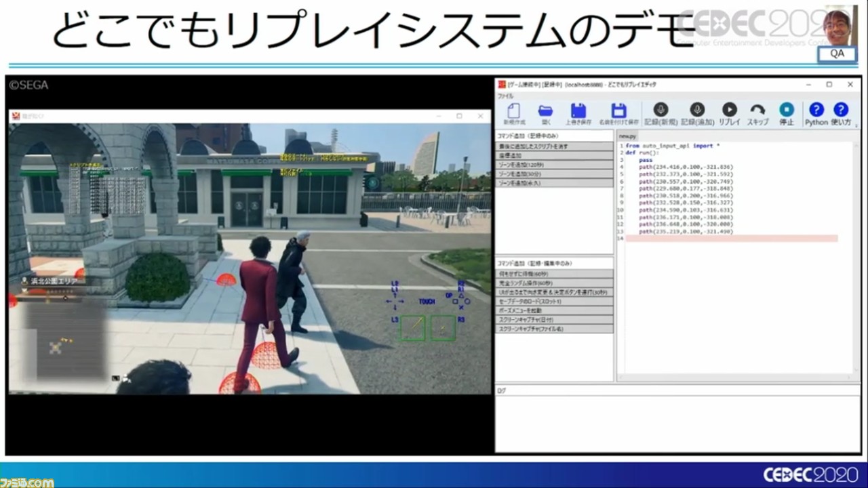Image resolution: width=868 pixels, height=488 pixels.
Task: Open the ファイル menu
Action: [x=507, y=95]
